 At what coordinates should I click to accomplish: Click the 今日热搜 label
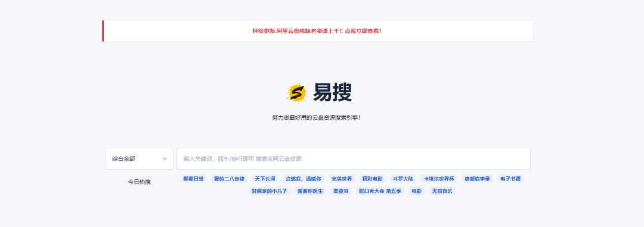point(139,182)
